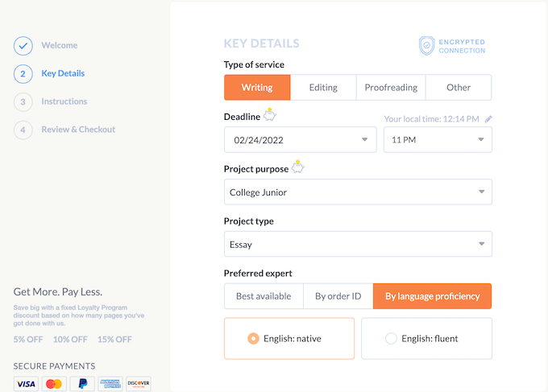Select the English: native radio option

(x=253, y=339)
